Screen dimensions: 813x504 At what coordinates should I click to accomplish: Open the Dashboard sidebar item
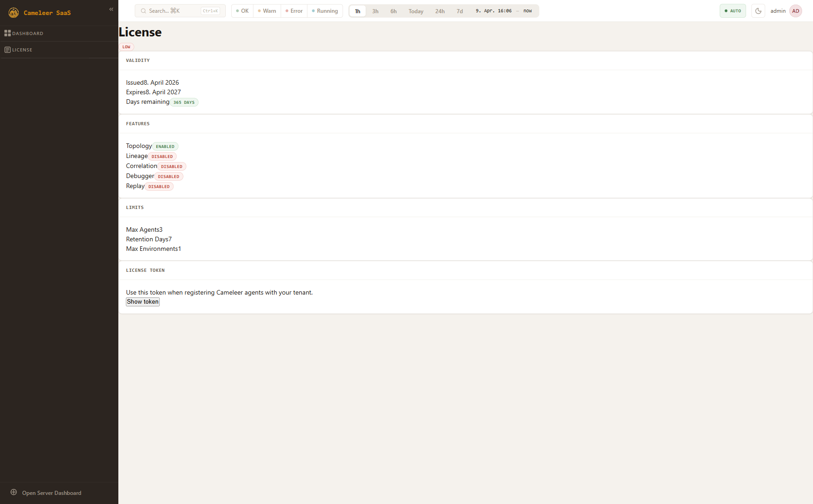(x=28, y=33)
